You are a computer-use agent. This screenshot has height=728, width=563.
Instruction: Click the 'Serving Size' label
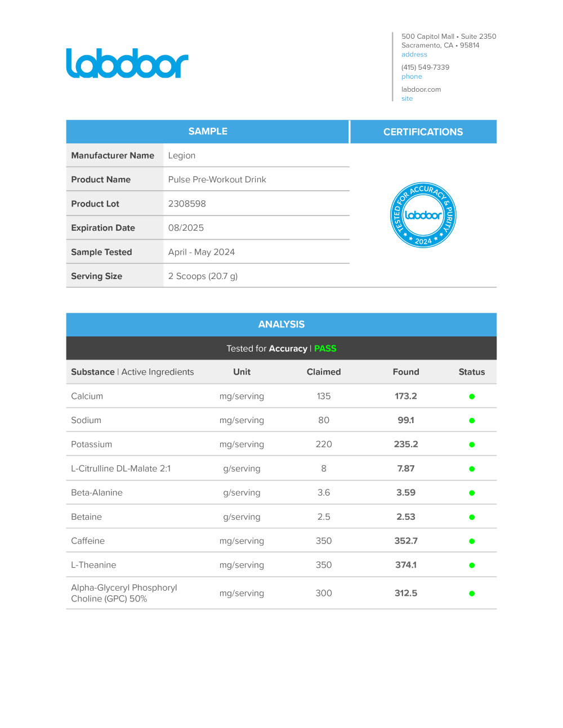96,276
